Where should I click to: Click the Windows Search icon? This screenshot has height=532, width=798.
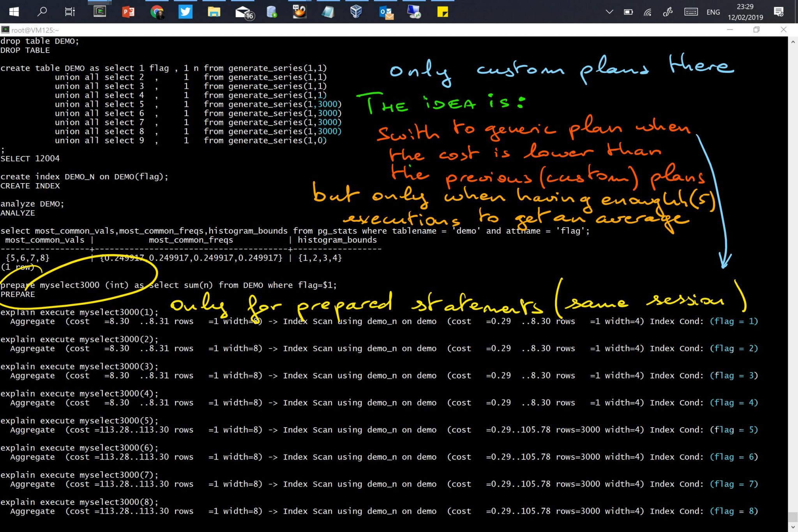pyautogui.click(x=42, y=12)
